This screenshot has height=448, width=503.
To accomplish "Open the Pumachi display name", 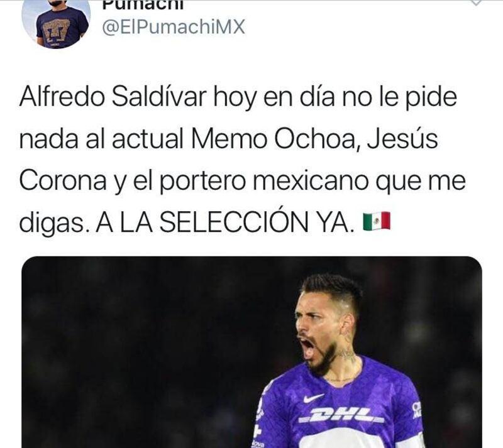I will click(x=143, y=6).
